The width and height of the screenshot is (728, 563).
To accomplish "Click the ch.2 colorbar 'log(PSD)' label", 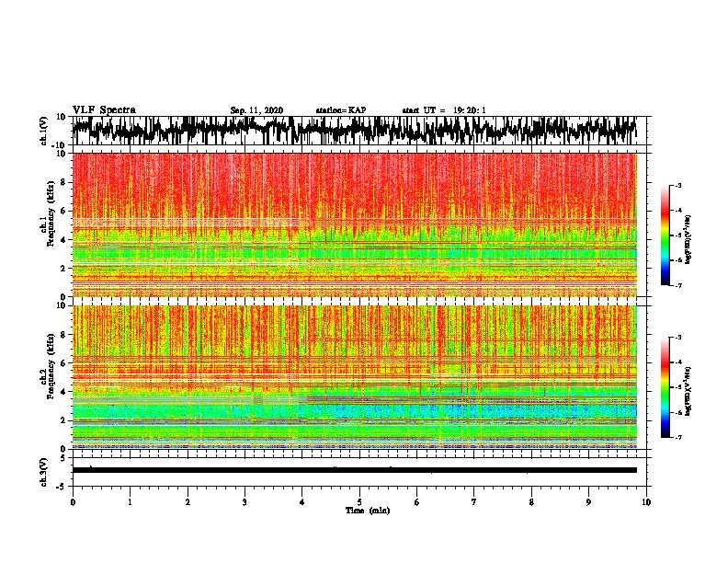I will click(x=688, y=391).
